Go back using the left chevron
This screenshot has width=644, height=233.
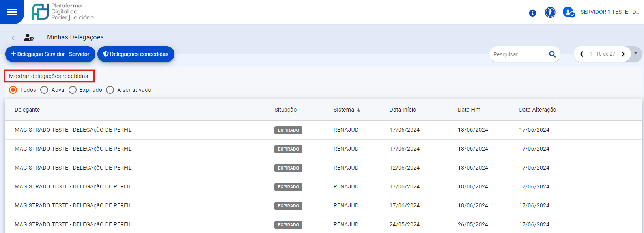[x=13, y=38]
